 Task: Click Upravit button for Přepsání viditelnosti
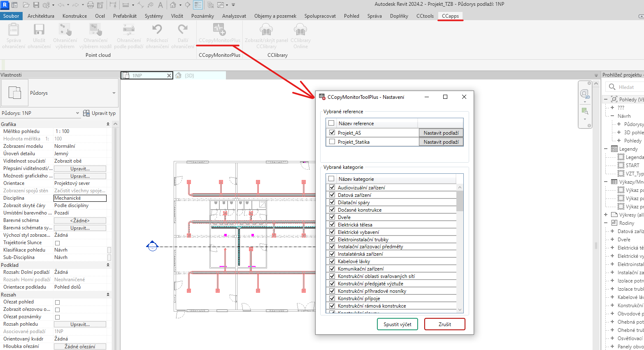coord(80,169)
